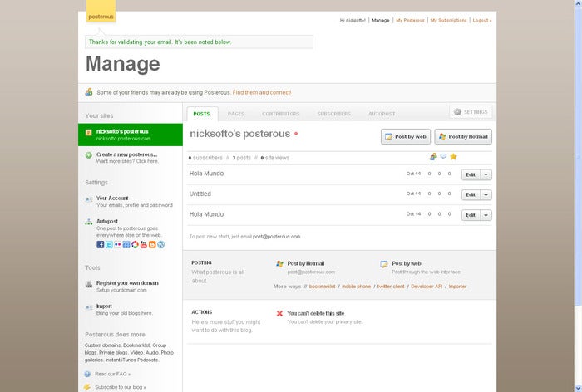Click the mobile phone link

pyautogui.click(x=357, y=287)
